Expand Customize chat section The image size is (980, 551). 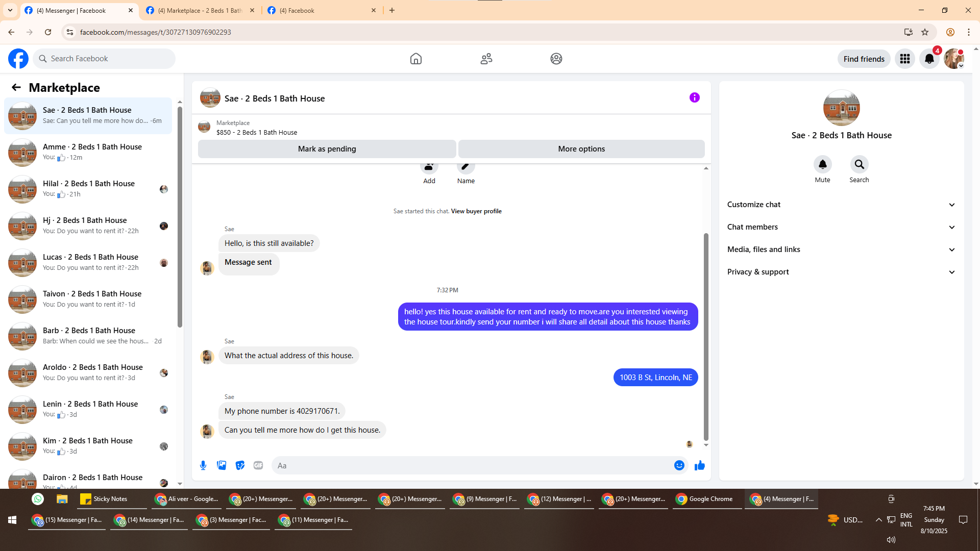(x=841, y=205)
